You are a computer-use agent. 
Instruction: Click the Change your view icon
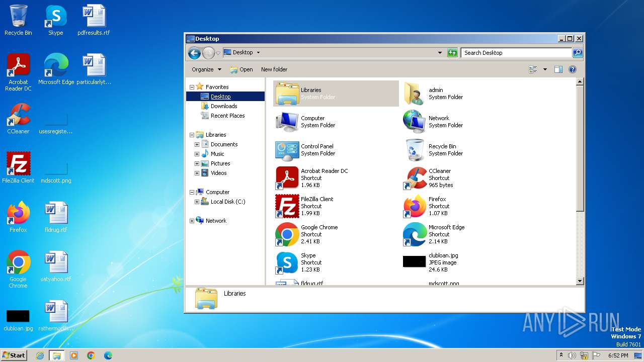tap(533, 69)
